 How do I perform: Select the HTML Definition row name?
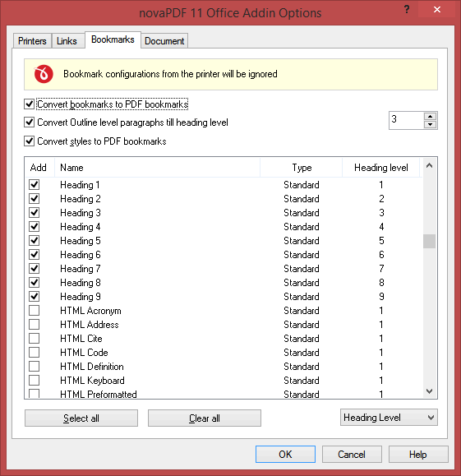(92, 366)
